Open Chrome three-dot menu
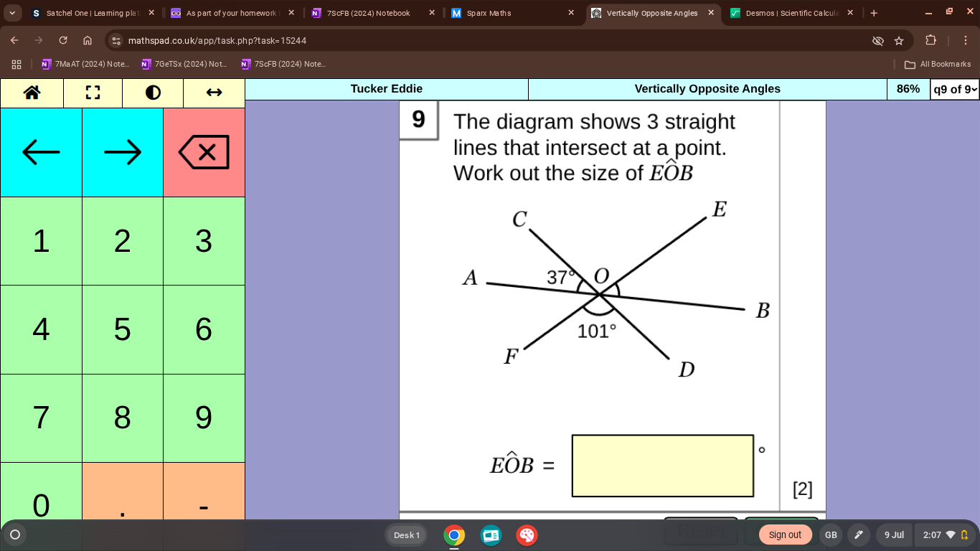The image size is (980, 551). (966, 41)
